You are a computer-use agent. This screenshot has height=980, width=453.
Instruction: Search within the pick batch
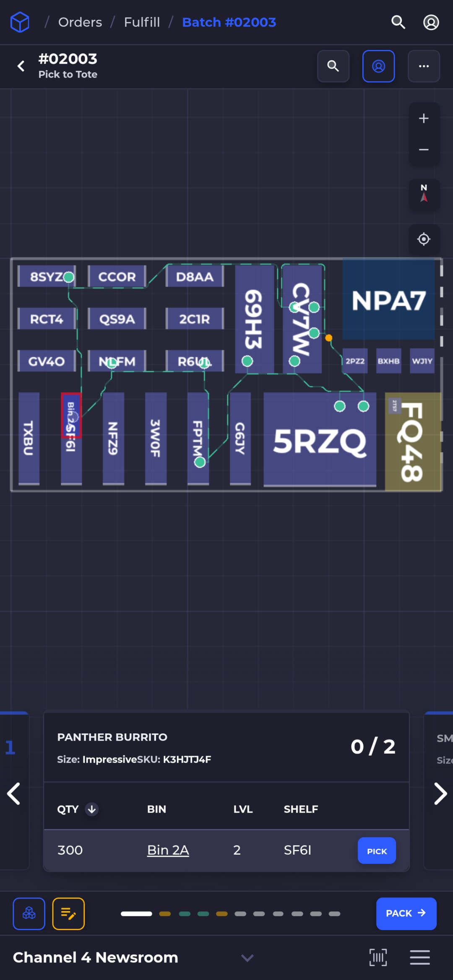pyautogui.click(x=333, y=66)
